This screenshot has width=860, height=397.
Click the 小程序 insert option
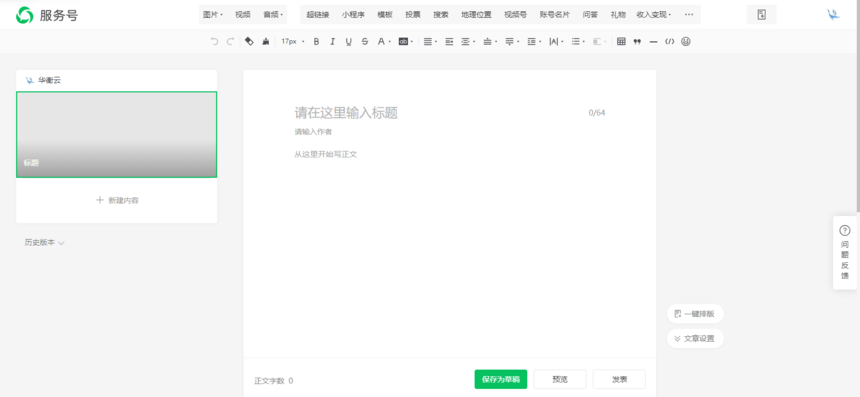pyautogui.click(x=353, y=15)
